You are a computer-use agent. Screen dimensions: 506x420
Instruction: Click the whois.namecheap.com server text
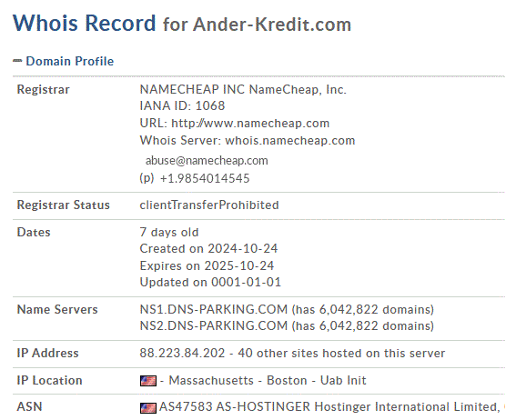(x=289, y=141)
